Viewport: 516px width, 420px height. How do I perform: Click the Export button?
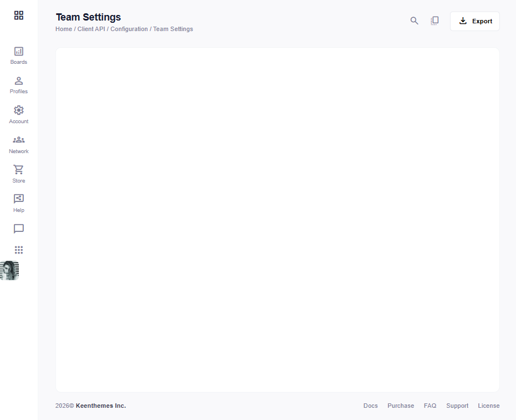(x=475, y=21)
